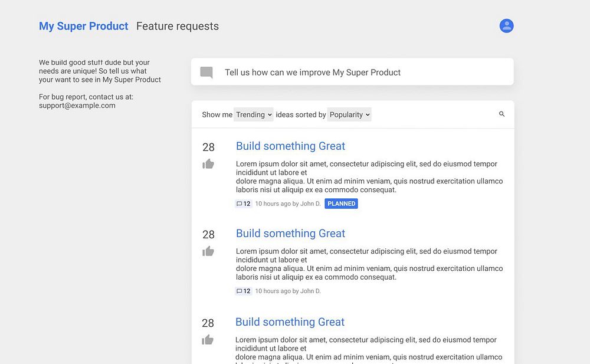Click the first idea's vote count 28
Image resolution: width=590 pixels, height=364 pixels.
point(208,147)
